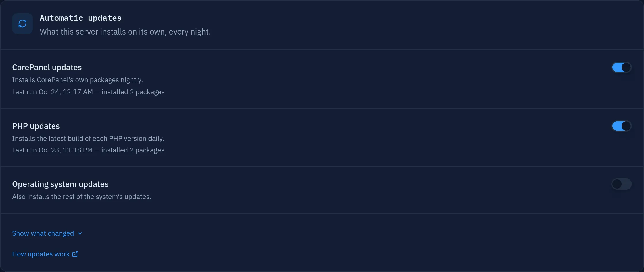The height and width of the screenshot is (272, 644).
Task: Turn off the PHP updates switch
Action: [621, 126]
